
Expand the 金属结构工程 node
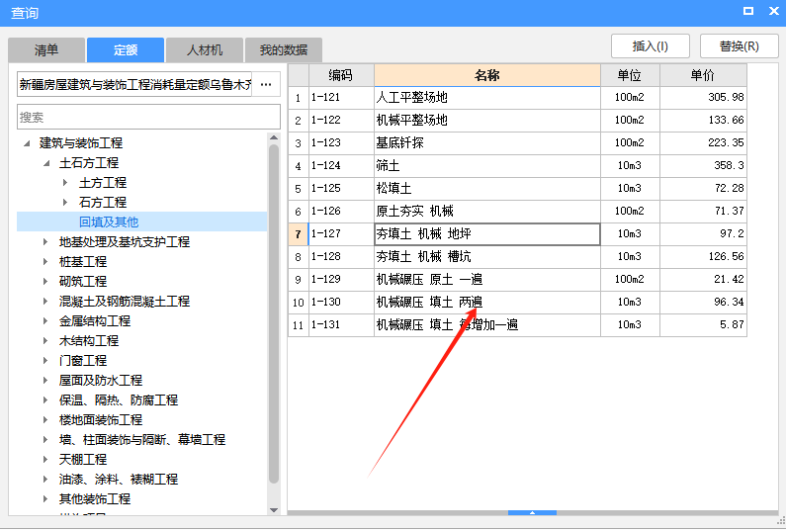point(45,321)
